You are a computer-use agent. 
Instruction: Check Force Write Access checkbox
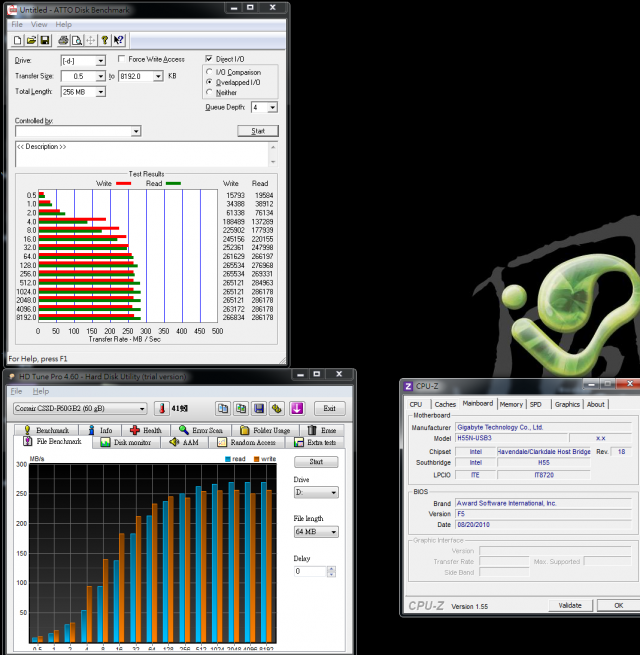pos(121,59)
